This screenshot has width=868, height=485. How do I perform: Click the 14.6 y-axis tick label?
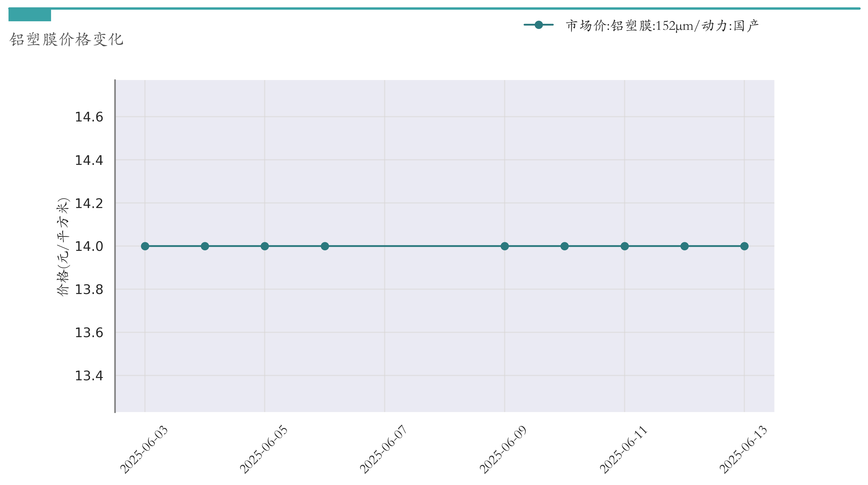coord(89,117)
